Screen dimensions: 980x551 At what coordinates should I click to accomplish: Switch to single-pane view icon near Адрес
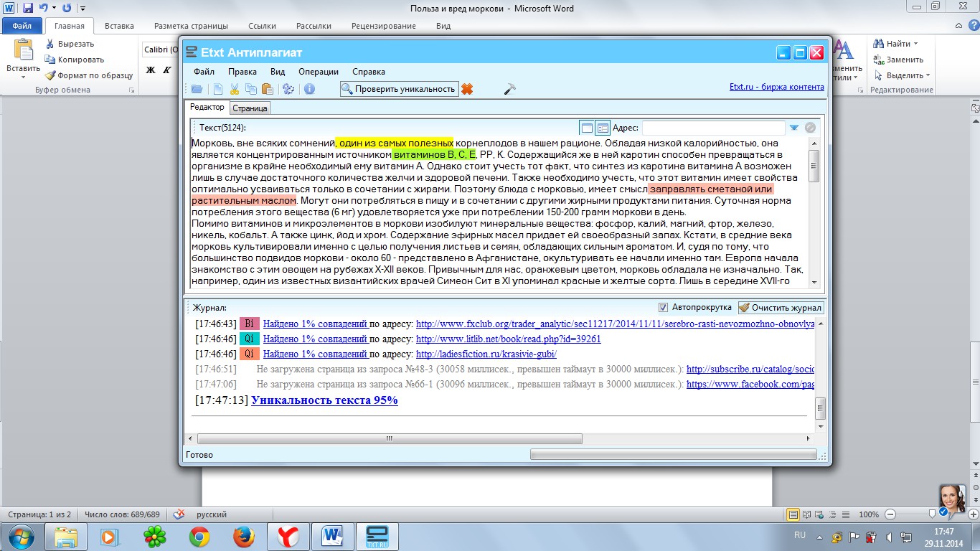(x=587, y=128)
